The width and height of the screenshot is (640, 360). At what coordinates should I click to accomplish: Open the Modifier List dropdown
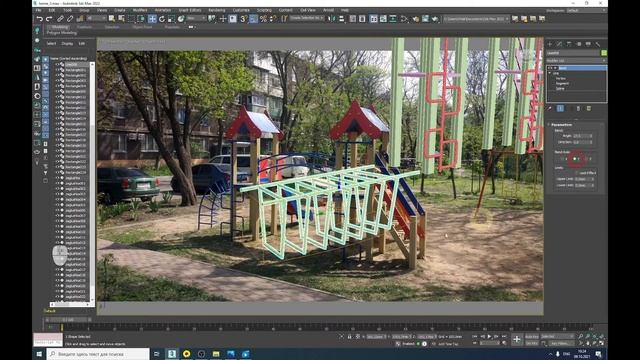(576, 60)
